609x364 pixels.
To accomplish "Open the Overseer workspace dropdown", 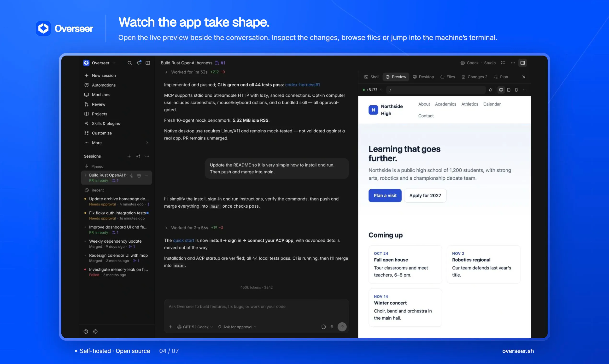I will pos(100,63).
